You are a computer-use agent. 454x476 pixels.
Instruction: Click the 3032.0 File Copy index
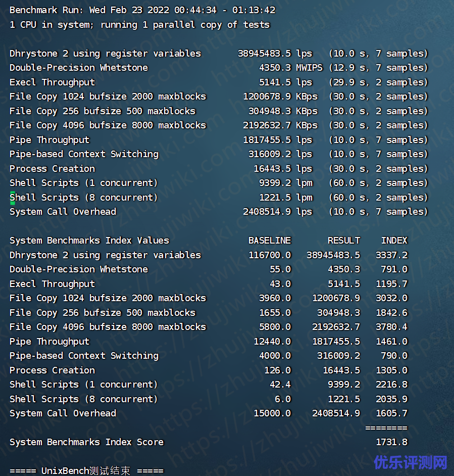tap(391, 299)
